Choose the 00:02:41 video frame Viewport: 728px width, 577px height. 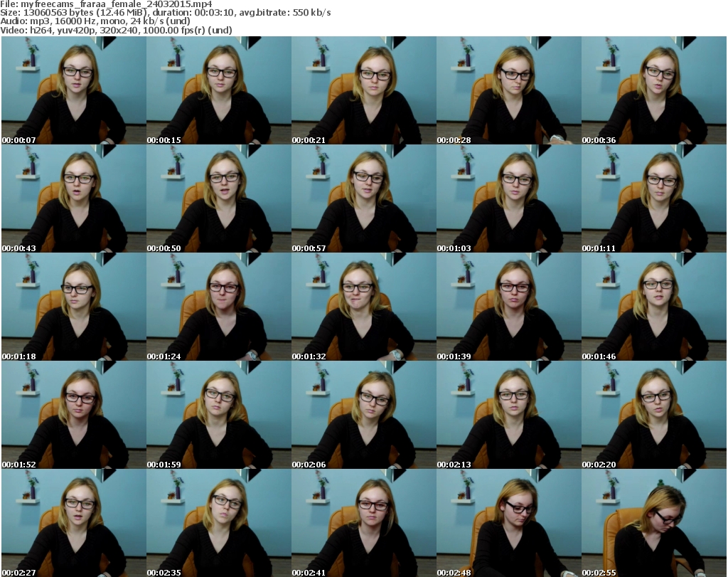click(x=363, y=523)
